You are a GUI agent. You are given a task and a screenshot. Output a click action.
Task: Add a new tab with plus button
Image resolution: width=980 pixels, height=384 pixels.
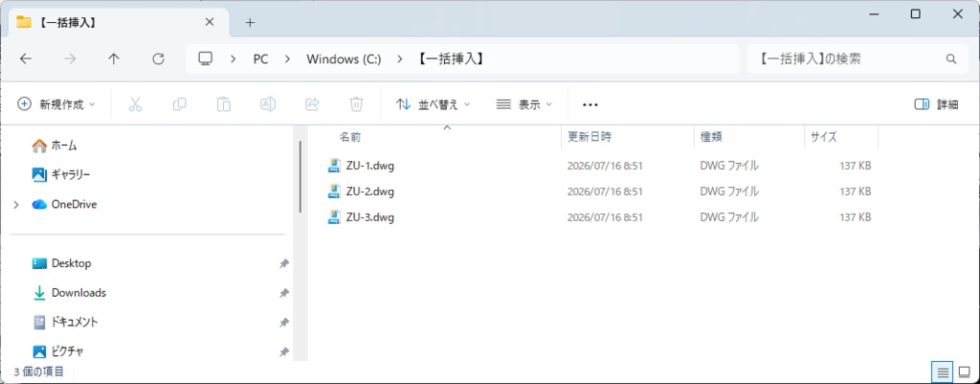point(250,23)
